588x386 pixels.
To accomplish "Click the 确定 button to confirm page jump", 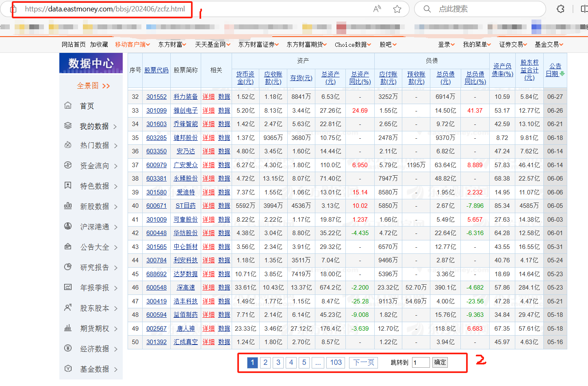I will [440, 362].
